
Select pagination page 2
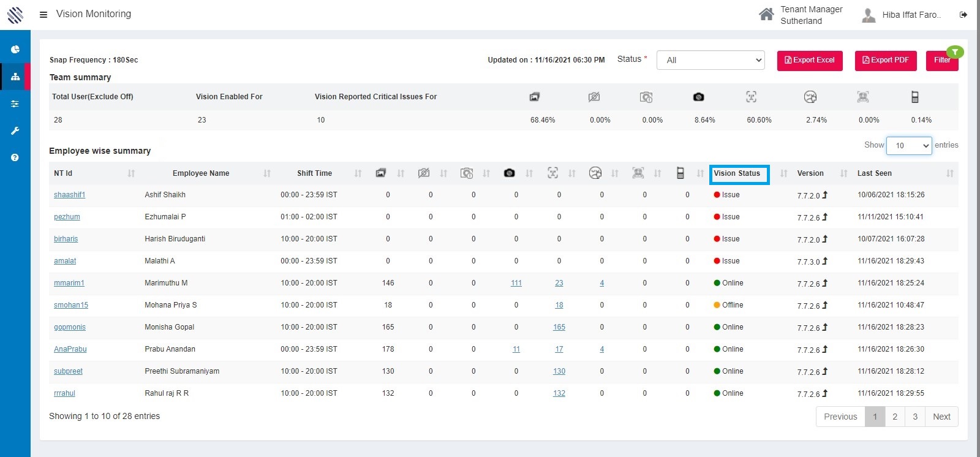click(895, 417)
